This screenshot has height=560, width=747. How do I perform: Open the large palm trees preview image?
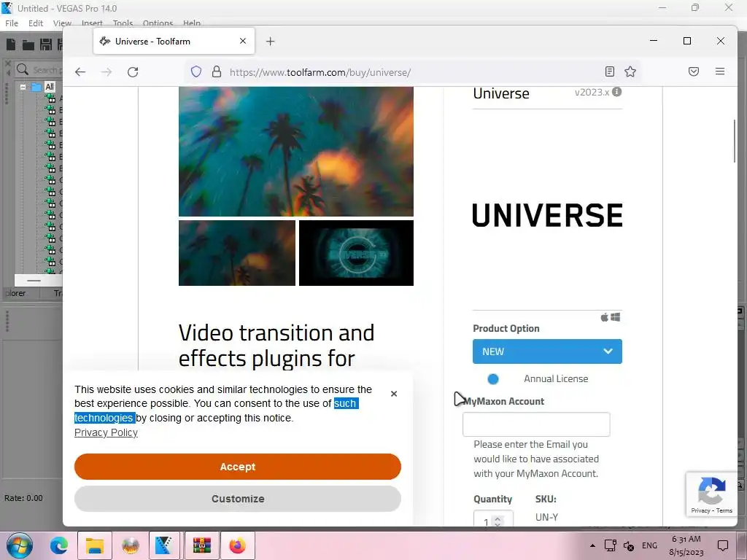pos(296,152)
